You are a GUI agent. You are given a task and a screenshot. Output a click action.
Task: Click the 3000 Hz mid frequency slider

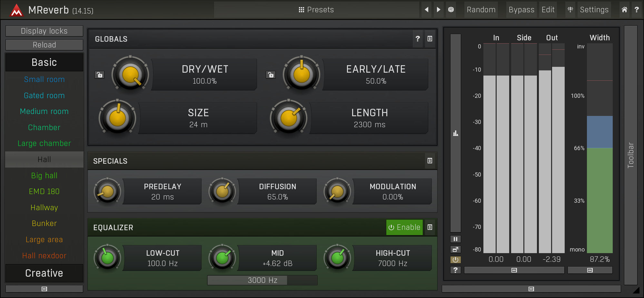click(x=262, y=280)
